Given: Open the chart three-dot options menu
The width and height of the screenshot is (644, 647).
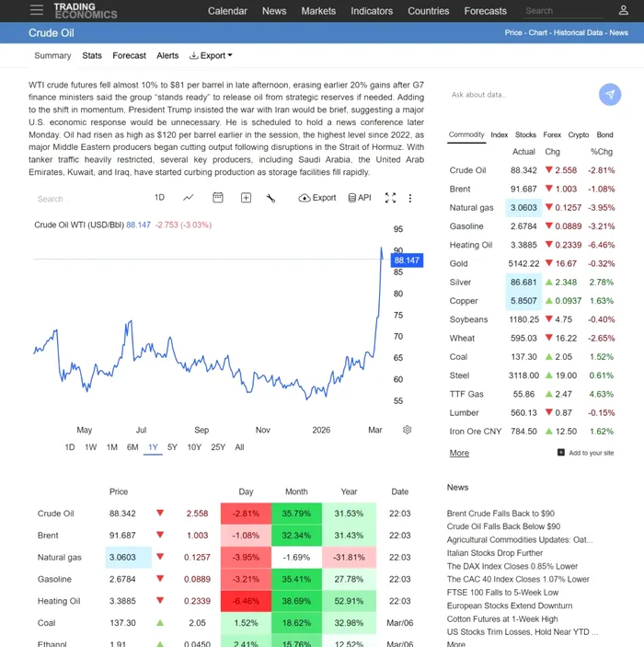Looking at the screenshot, I should [410, 197].
